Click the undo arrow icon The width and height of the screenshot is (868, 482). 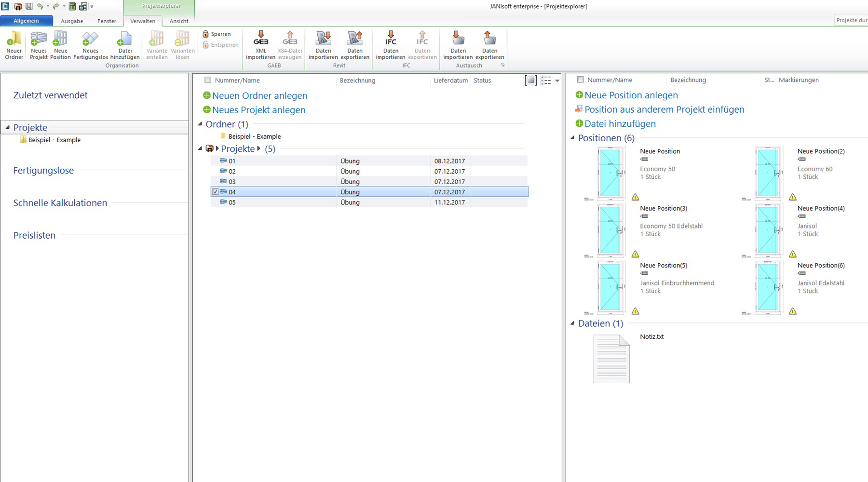point(40,6)
